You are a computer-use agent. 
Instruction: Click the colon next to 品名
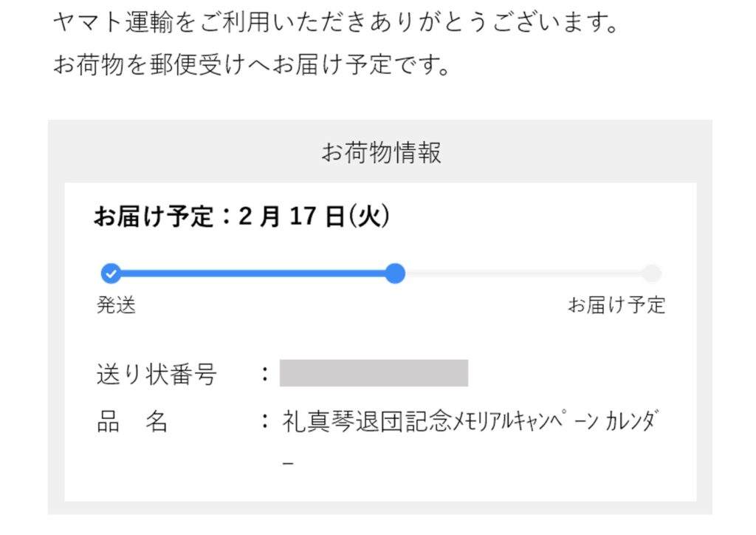(x=264, y=422)
